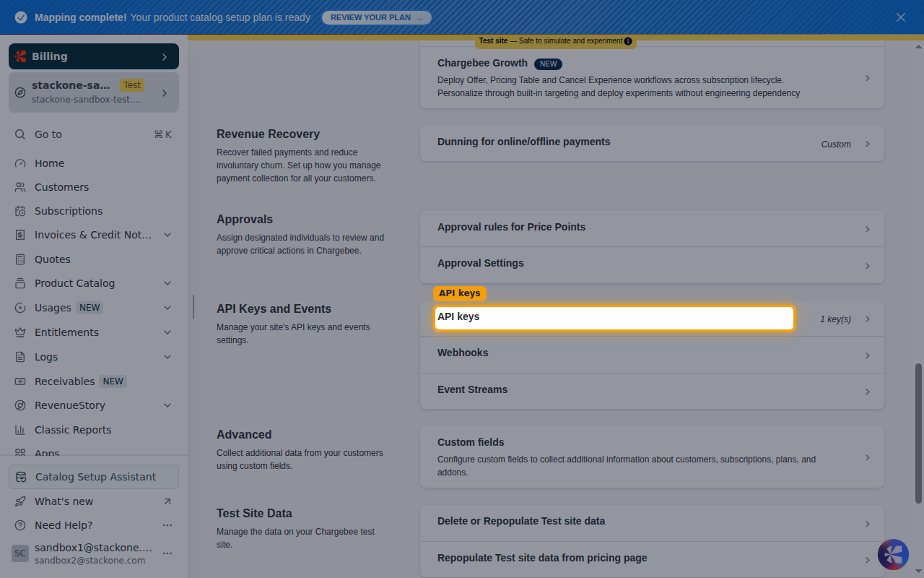Click the Product Catalog box icon
Screen dimensions: 924x578
(x=20, y=283)
